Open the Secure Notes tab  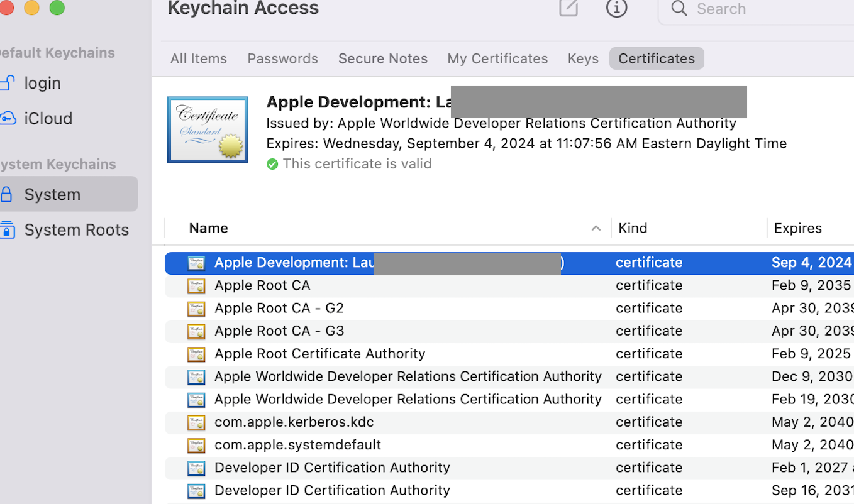click(382, 58)
